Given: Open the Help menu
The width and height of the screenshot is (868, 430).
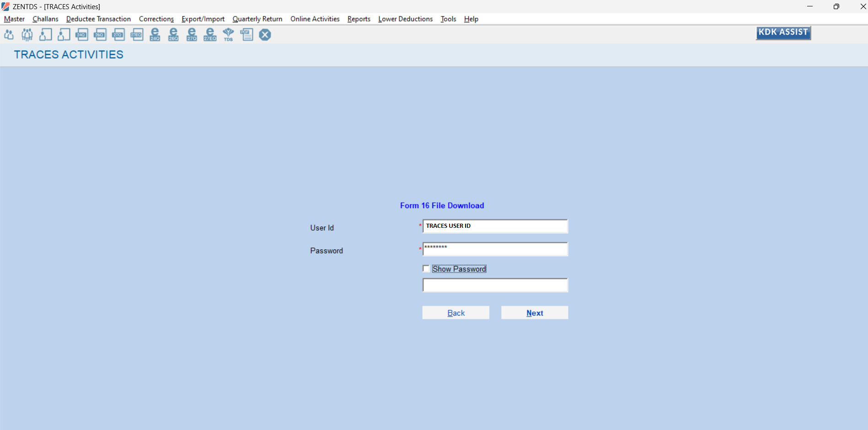Looking at the screenshot, I should (471, 19).
